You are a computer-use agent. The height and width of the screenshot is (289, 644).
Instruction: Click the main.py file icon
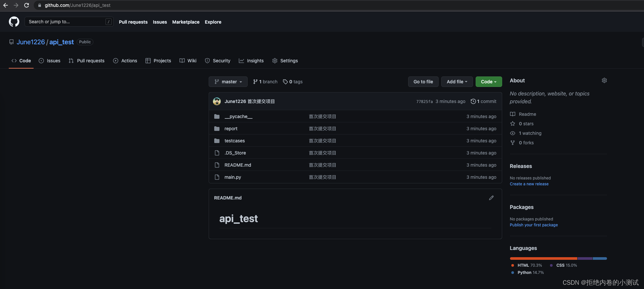(x=217, y=177)
